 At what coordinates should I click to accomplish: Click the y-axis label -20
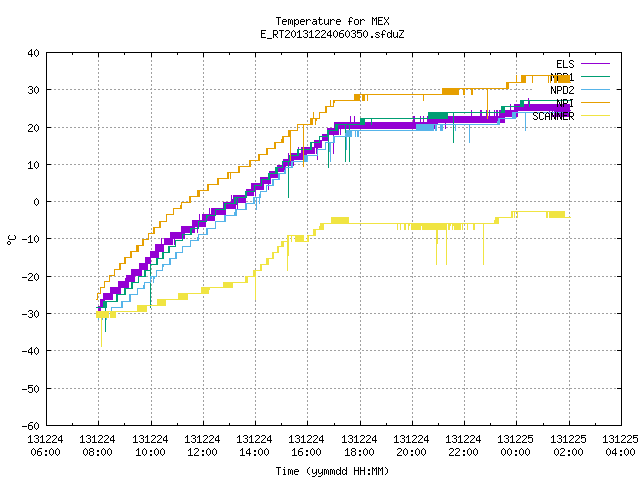31,277
